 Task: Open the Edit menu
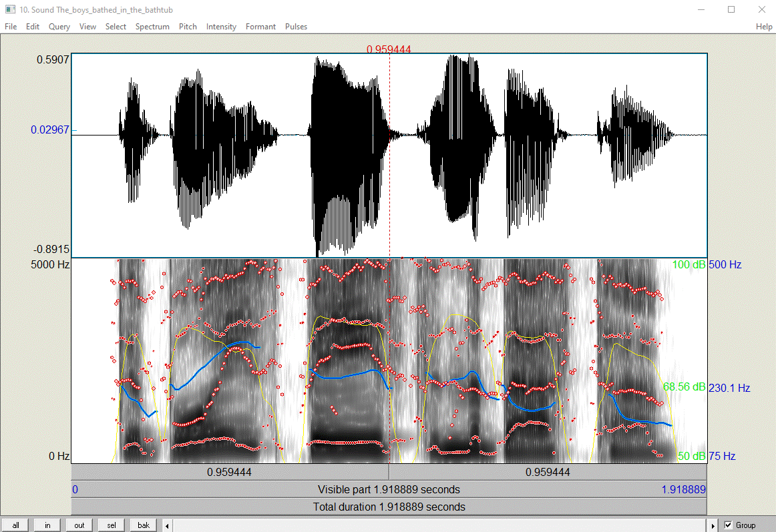(33, 27)
